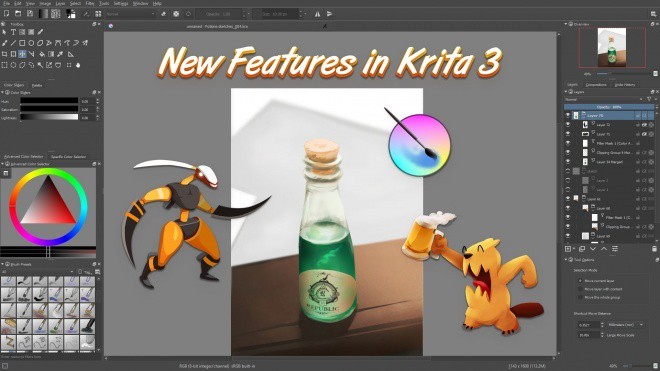Select the Polygon tool
The height and width of the screenshot is (371, 660).
click(40, 43)
